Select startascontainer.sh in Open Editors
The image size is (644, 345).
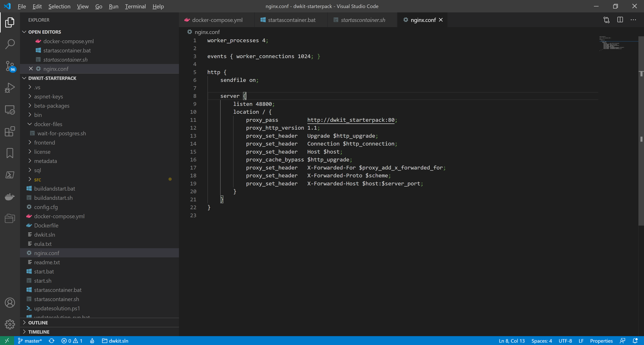[x=99, y=60]
